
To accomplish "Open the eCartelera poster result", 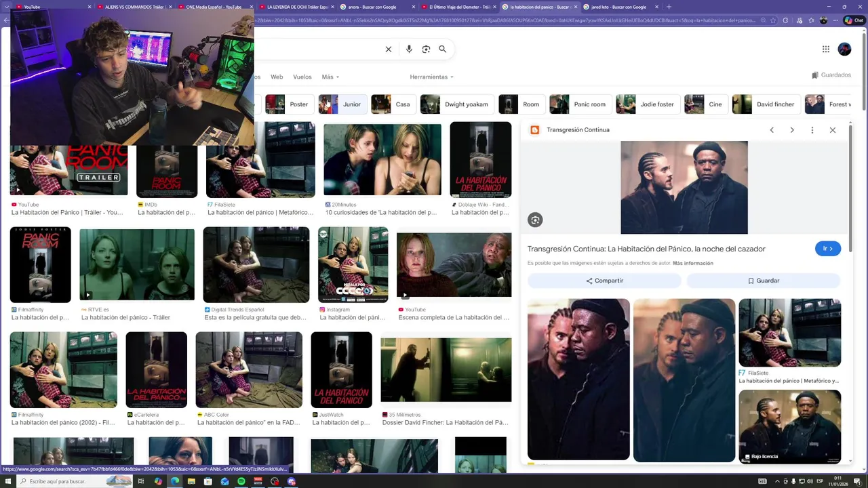I will 157,369.
